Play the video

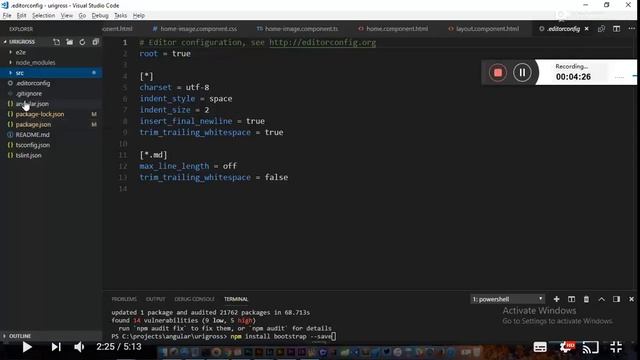(27, 347)
